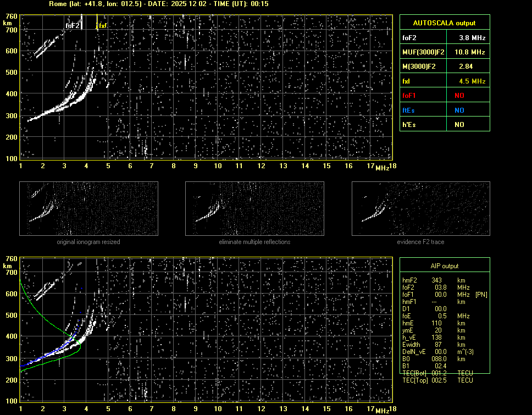Select the TEC[Top] 002.5 TECU row
The width and height of the screenshot is (532, 415).
[x=437, y=380]
